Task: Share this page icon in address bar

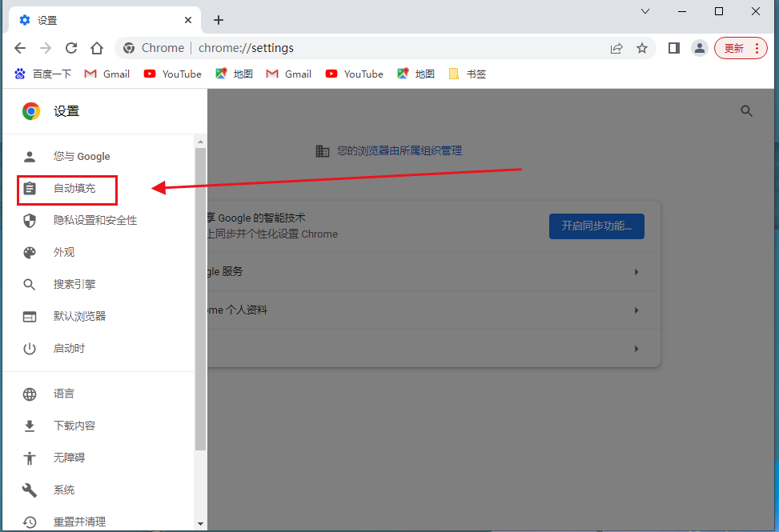Action: (616, 48)
